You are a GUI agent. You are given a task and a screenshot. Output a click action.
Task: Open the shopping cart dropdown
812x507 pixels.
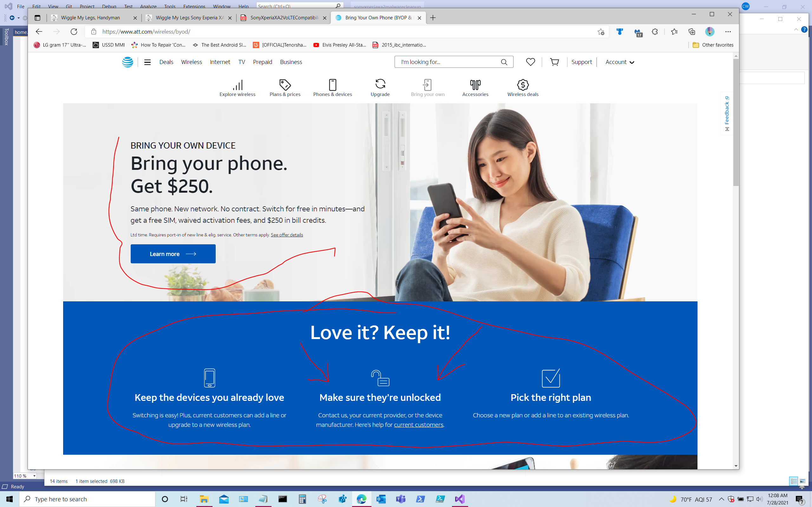553,61
